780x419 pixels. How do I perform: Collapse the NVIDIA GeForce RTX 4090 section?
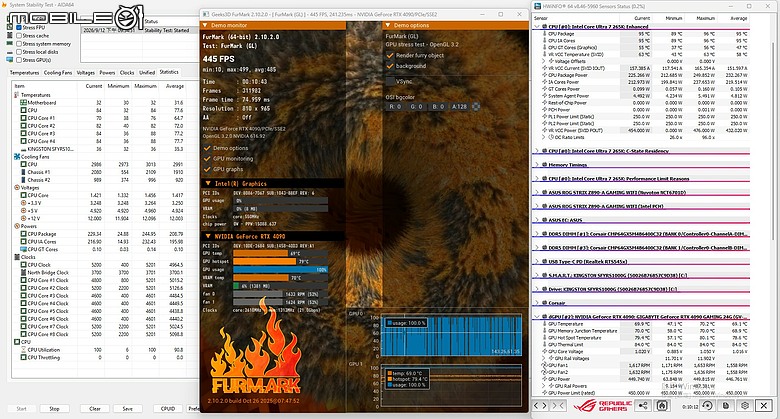(x=208, y=236)
